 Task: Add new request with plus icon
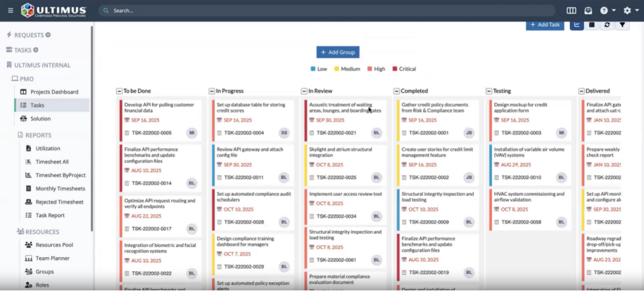coord(48,35)
